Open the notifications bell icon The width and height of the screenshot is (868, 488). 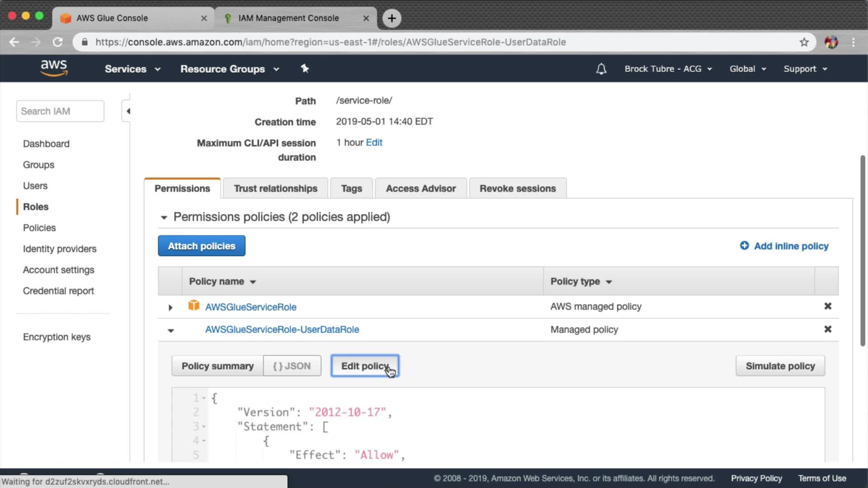point(601,69)
